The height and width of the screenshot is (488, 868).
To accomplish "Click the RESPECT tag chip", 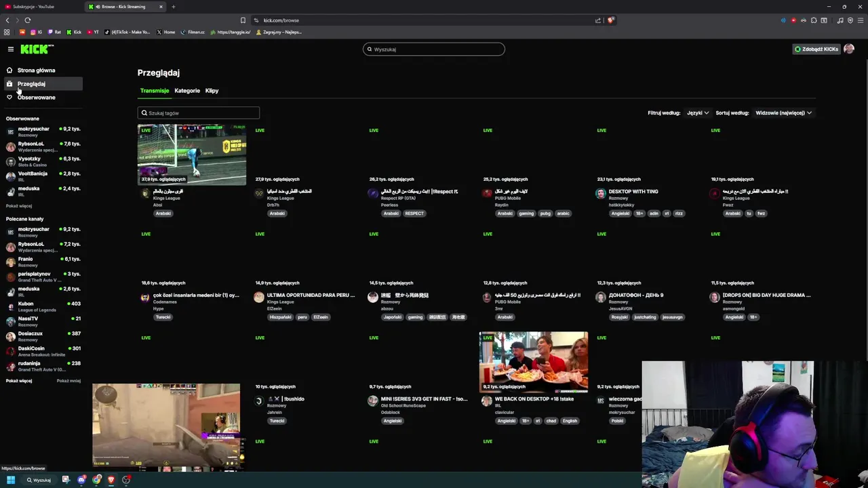I will tap(414, 213).
